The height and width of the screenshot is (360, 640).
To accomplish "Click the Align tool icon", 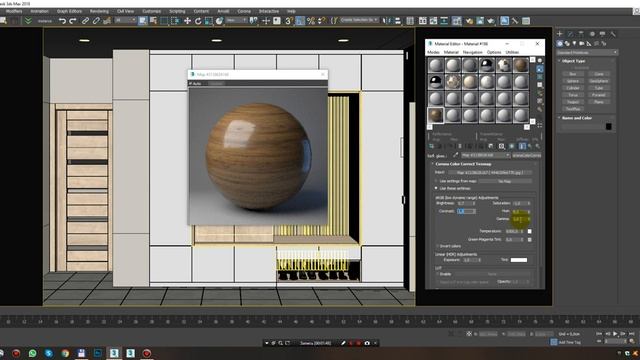I will pos(397,21).
